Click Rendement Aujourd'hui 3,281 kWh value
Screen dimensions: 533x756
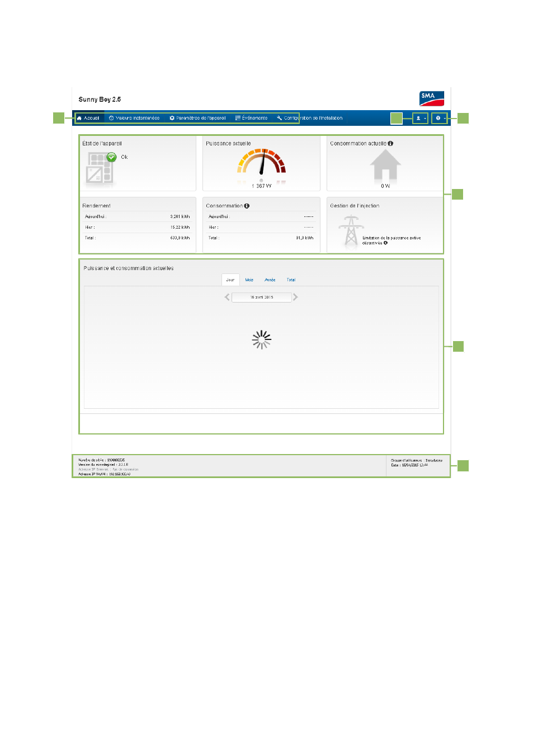tap(180, 216)
